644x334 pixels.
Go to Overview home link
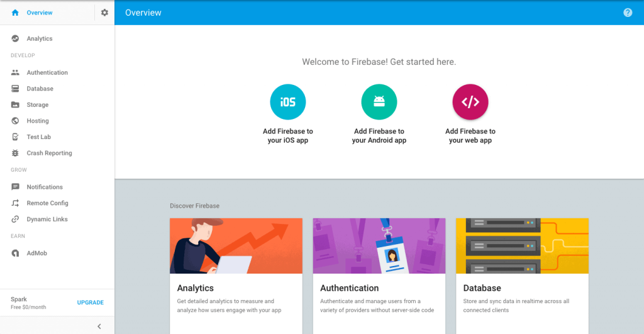40,13
